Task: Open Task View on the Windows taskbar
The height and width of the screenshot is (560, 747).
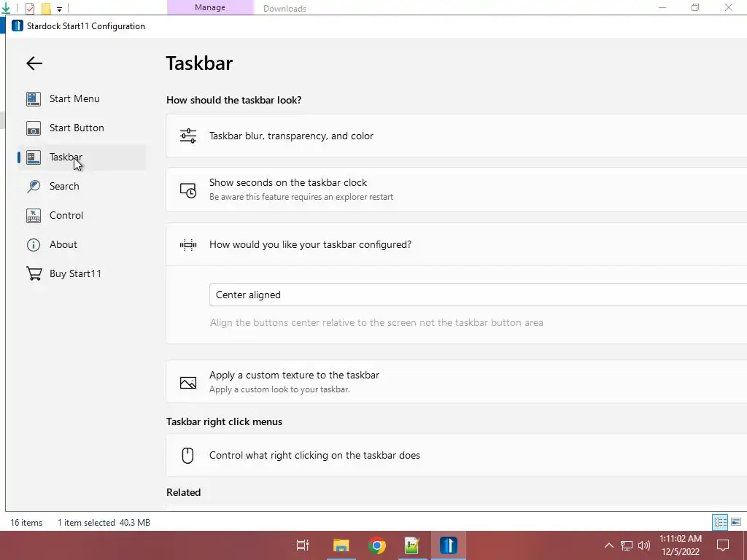Action: [303, 545]
